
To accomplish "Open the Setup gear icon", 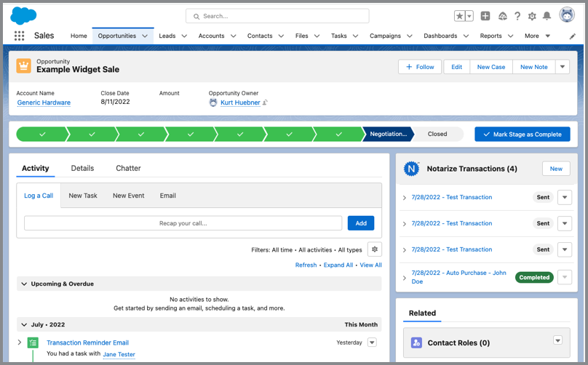I will click(x=532, y=16).
